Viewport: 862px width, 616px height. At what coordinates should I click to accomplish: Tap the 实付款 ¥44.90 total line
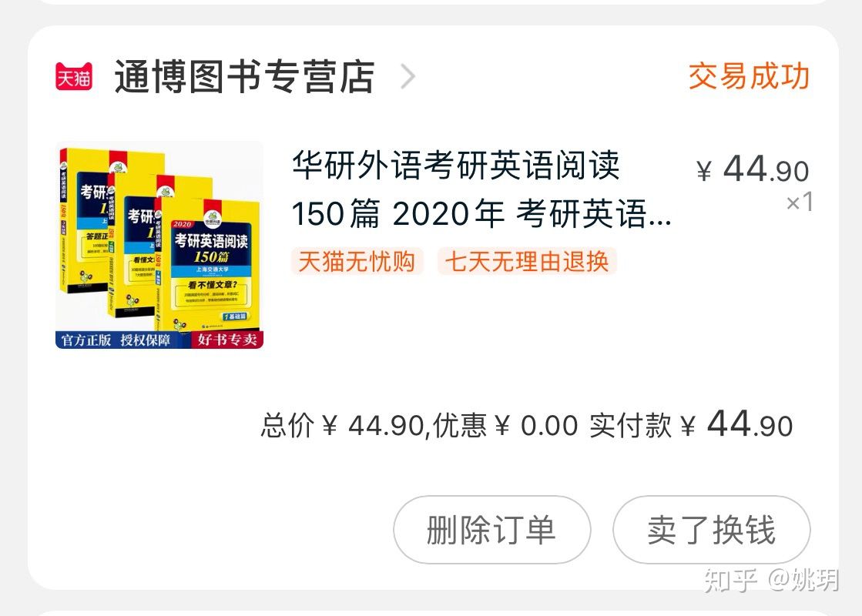[691, 425]
